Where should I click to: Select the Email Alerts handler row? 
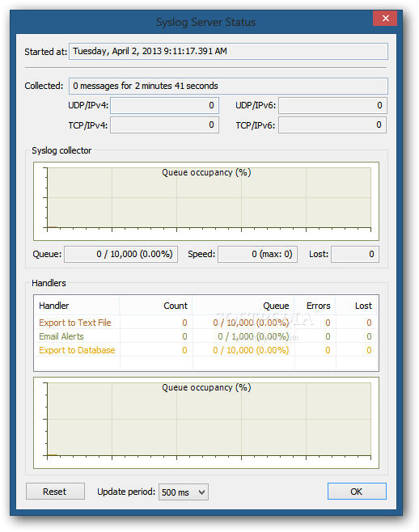(x=205, y=336)
